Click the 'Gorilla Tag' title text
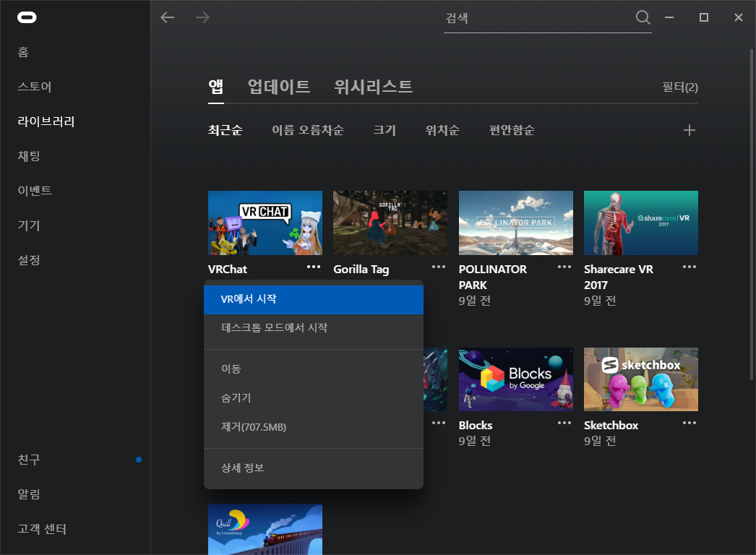Viewport: 756px width, 555px height. (x=361, y=270)
